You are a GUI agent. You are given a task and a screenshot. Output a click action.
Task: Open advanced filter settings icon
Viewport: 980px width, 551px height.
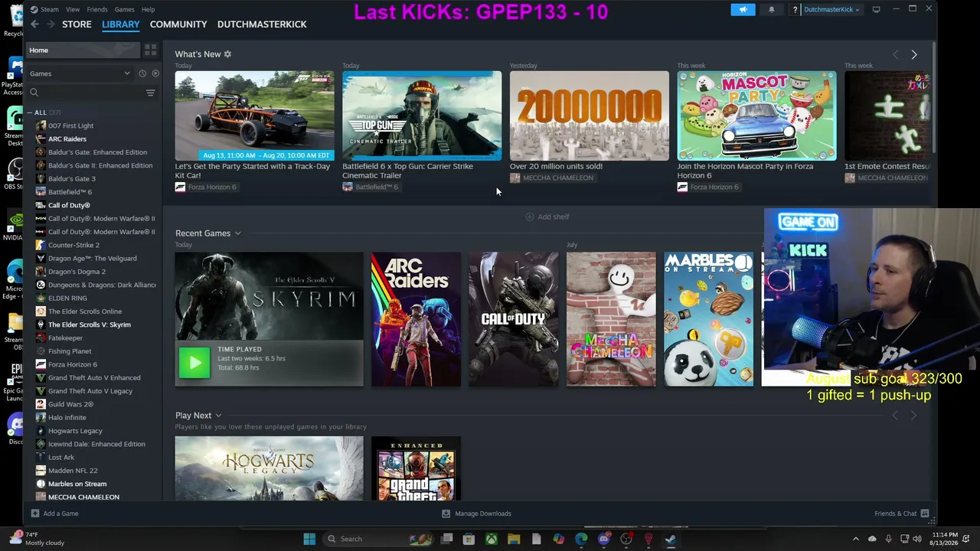(150, 93)
